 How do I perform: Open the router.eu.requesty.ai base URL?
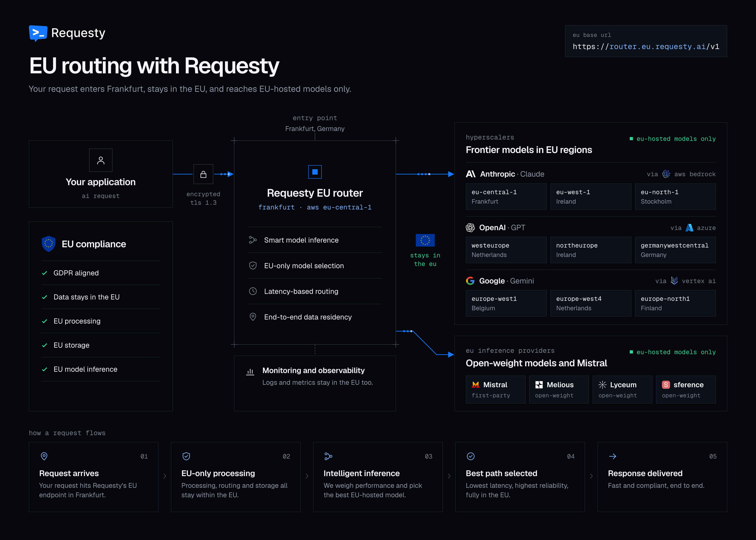646,47
